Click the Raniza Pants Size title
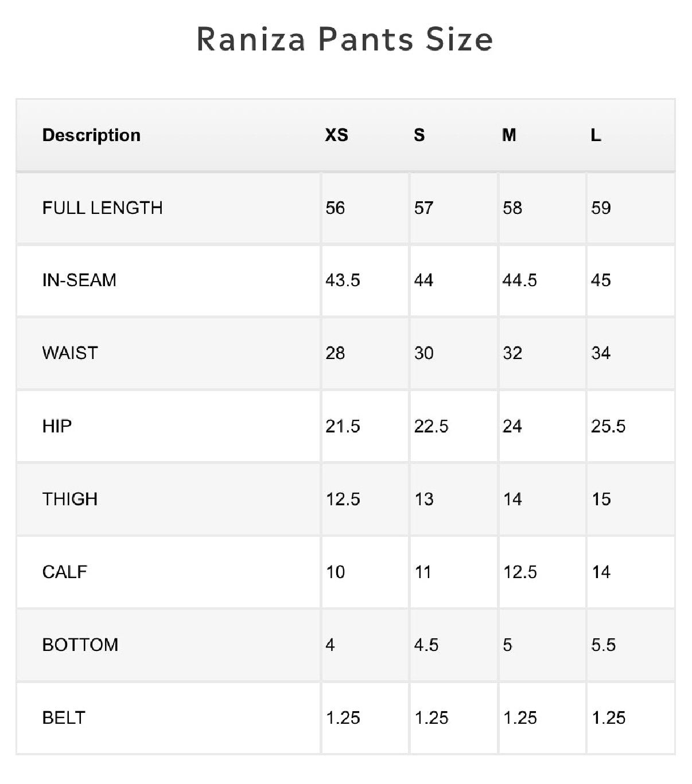Viewport: 692px width, 784px height. (345, 40)
